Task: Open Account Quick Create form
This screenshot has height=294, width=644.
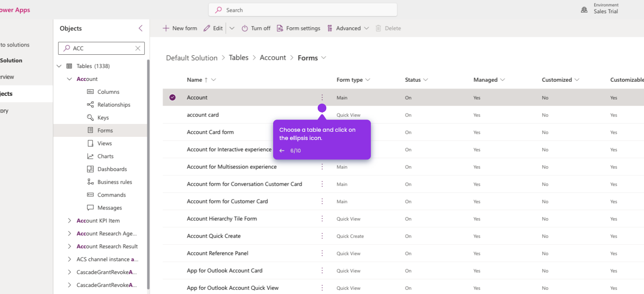Action: tap(214, 236)
